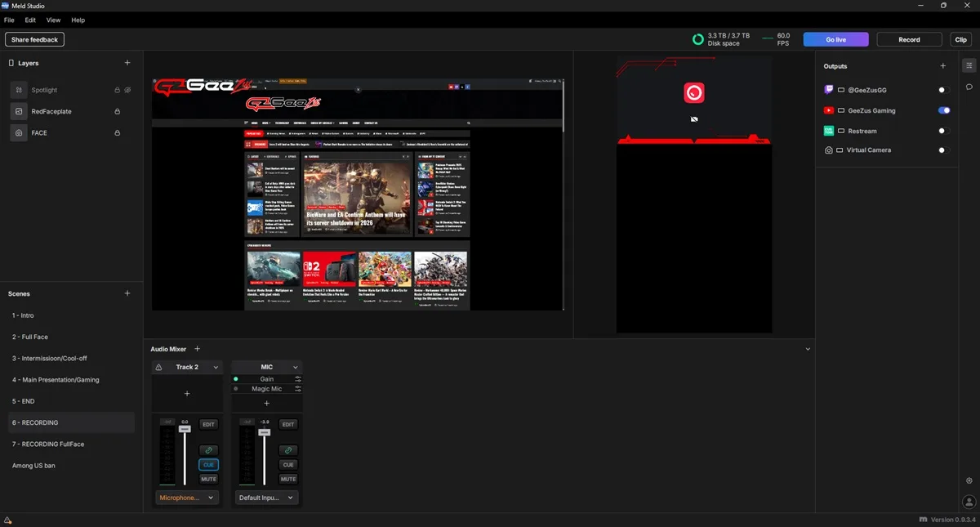The image size is (980, 527).
Task: Add a new scene with plus icon
Action: coord(127,293)
